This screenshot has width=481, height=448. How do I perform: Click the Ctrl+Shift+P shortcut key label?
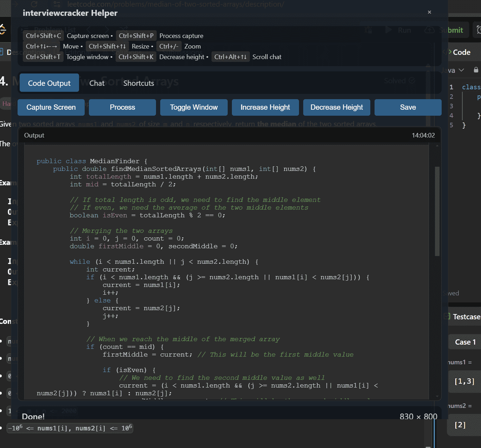coord(136,36)
